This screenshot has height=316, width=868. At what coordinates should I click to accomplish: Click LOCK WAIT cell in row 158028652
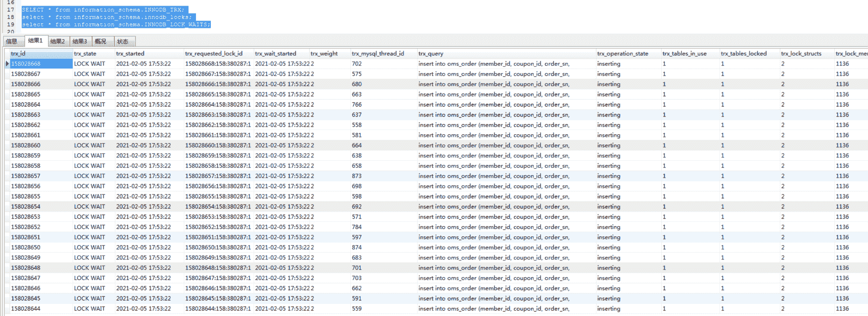point(94,227)
